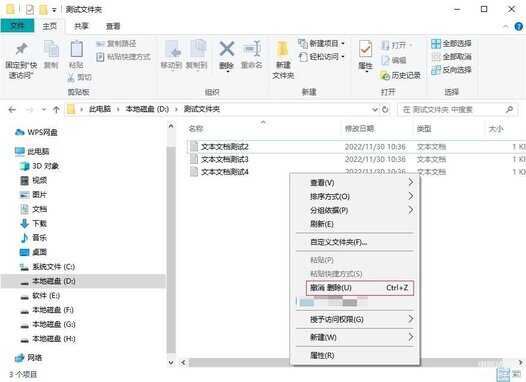Click 刷新(E) in context menu
The width and height of the screenshot is (526, 382).
356,224
